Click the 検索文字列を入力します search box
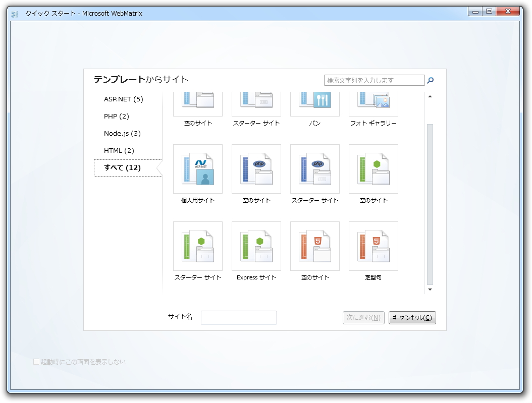The height and width of the screenshot is (403, 532). [x=374, y=80]
